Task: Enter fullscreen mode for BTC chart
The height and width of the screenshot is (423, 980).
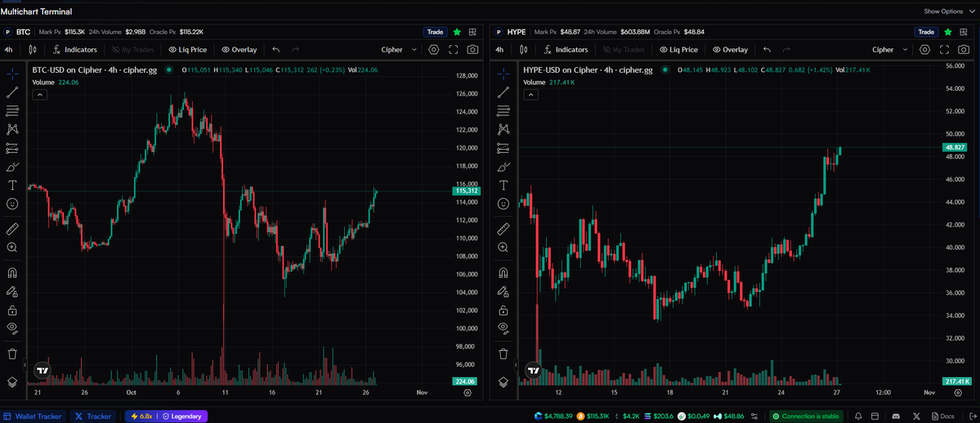Action: coord(454,50)
